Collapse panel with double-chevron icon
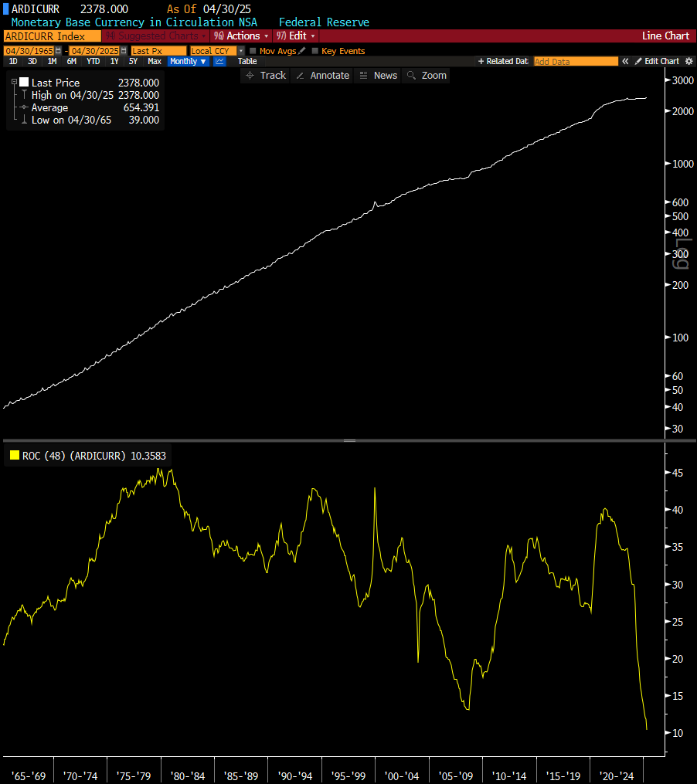This screenshot has width=697, height=784. (625, 61)
